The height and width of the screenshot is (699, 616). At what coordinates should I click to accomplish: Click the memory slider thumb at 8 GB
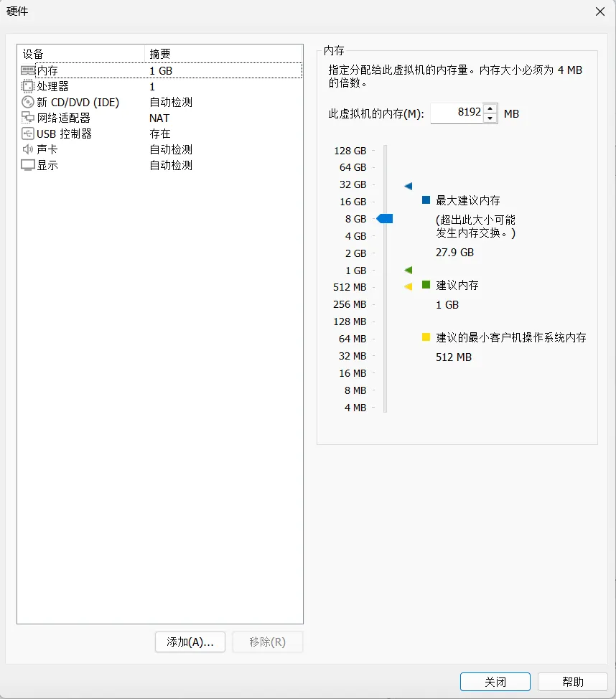click(385, 218)
